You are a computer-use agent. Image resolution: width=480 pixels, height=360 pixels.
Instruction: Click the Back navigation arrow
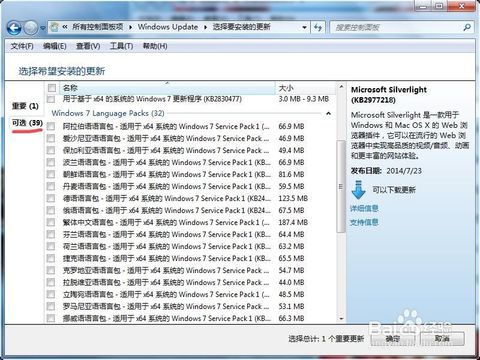(x=14, y=27)
